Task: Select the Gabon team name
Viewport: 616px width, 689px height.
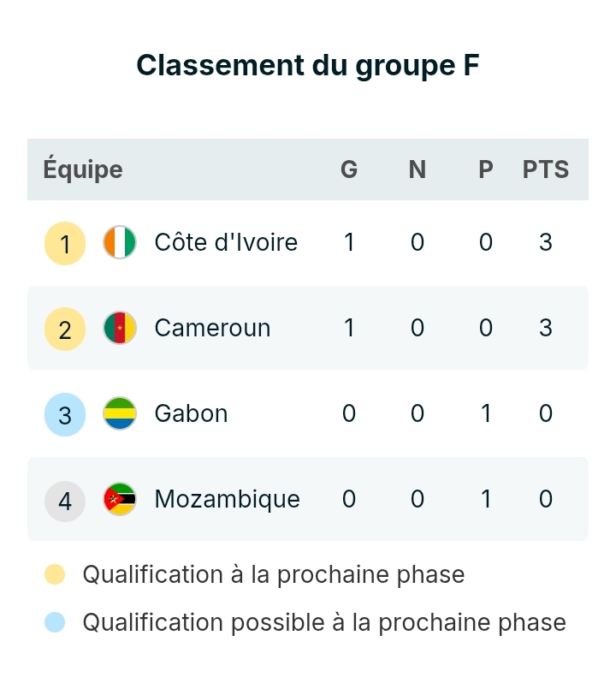Action: click(191, 414)
